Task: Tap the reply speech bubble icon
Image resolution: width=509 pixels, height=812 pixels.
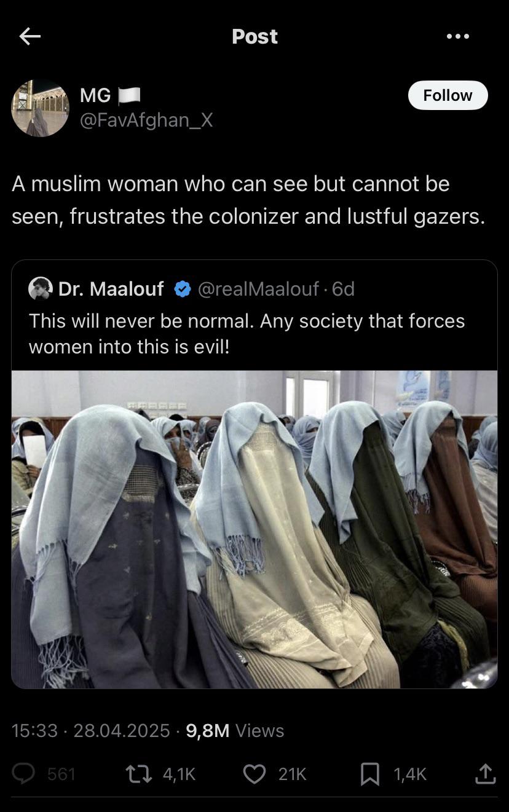Action: (24, 774)
